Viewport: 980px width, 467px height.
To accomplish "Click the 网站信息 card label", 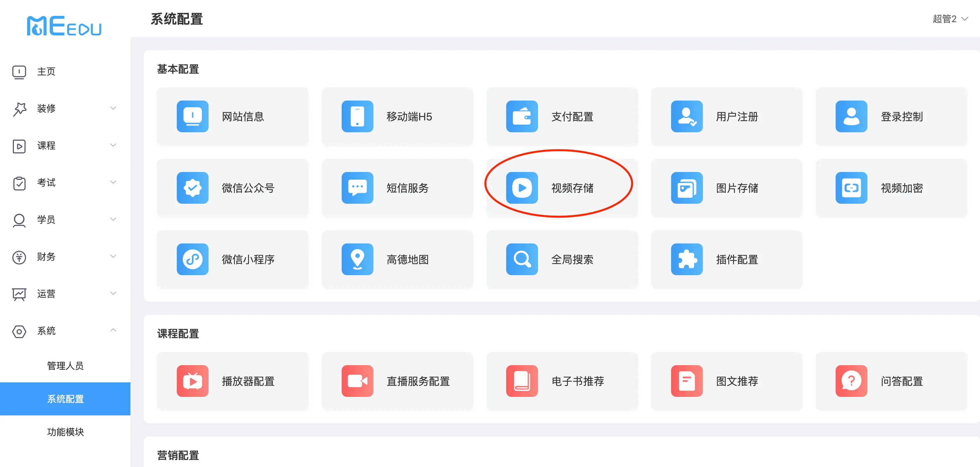I will (x=243, y=117).
